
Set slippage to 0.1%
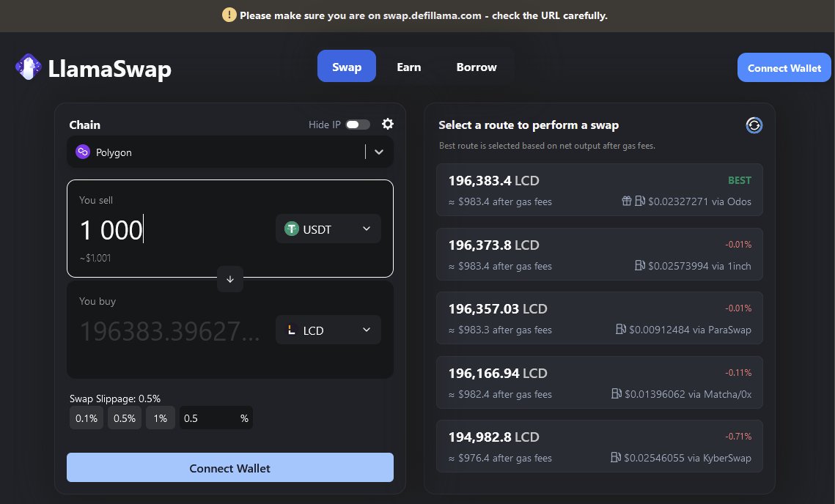pyautogui.click(x=87, y=418)
